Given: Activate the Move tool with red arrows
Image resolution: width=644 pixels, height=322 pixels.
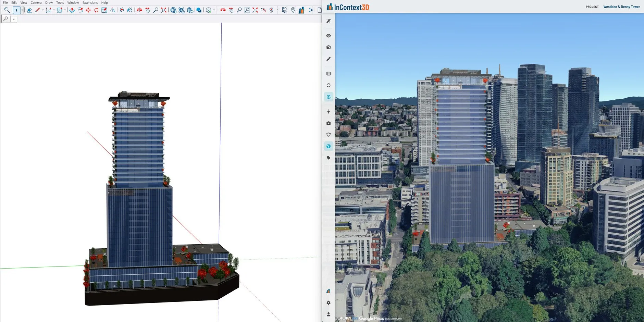Looking at the screenshot, I should tap(88, 10).
